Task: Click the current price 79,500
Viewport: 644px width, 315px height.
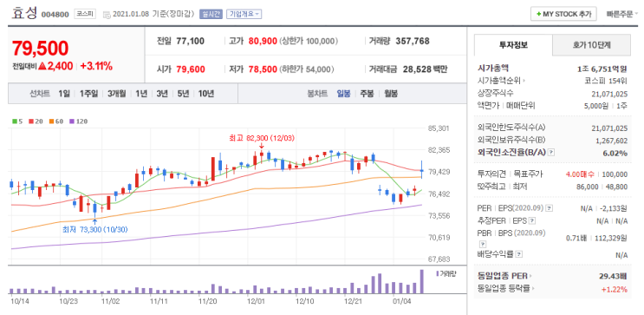Action: (x=40, y=49)
